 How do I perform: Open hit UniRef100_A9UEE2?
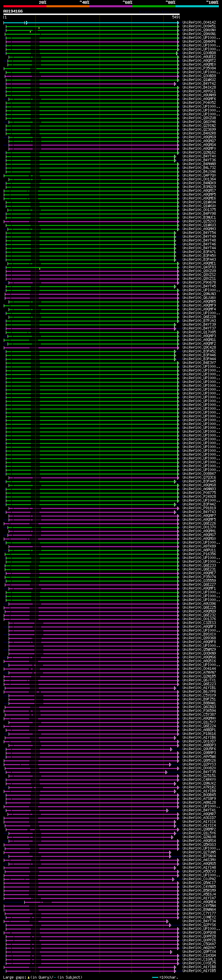199,57
